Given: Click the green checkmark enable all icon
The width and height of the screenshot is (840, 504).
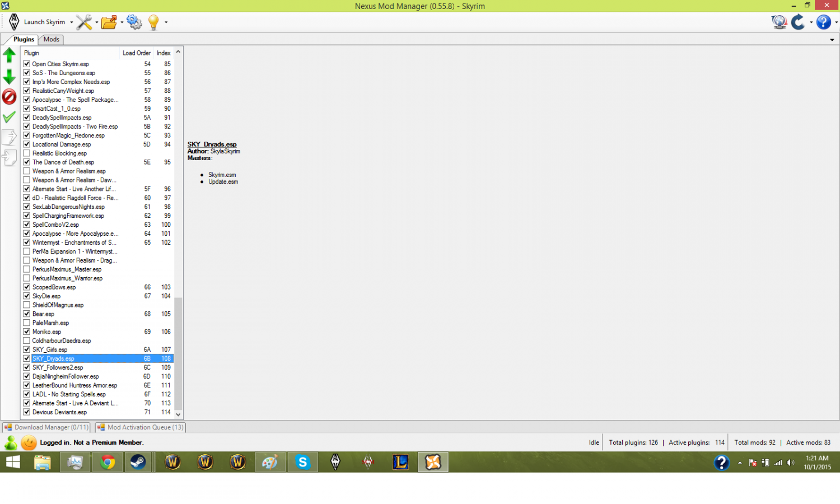Looking at the screenshot, I should click(10, 117).
